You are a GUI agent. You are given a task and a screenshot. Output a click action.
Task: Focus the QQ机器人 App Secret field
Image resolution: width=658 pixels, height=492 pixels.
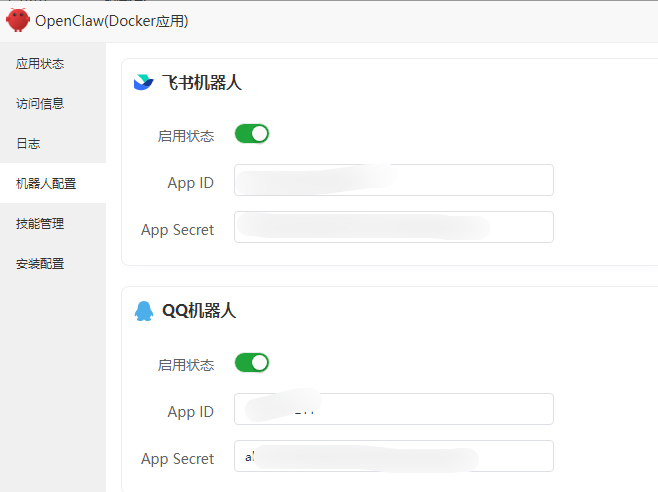click(394, 456)
